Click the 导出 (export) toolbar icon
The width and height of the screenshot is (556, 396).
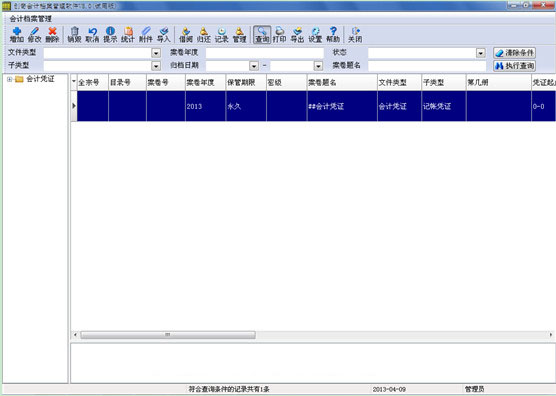[x=297, y=35]
